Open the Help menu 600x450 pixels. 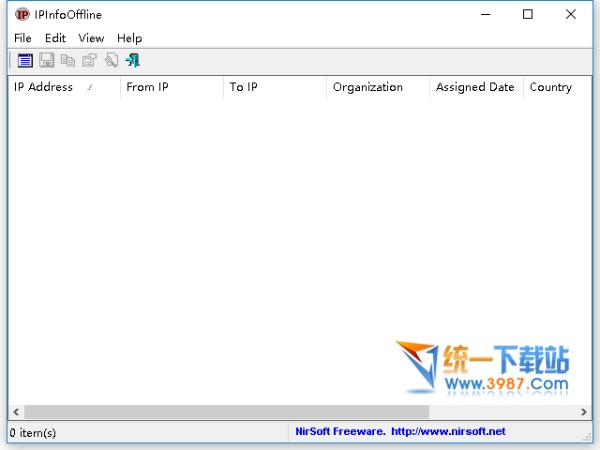click(130, 38)
